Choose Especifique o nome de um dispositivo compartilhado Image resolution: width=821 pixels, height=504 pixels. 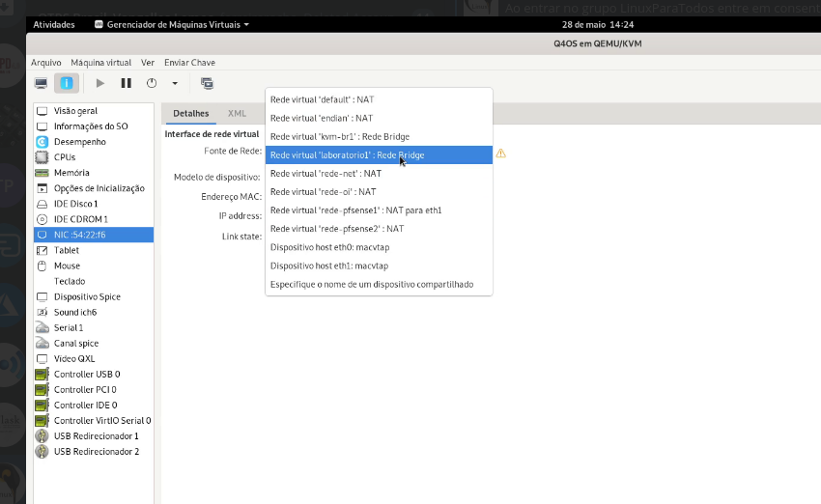pyautogui.click(x=379, y=284)
